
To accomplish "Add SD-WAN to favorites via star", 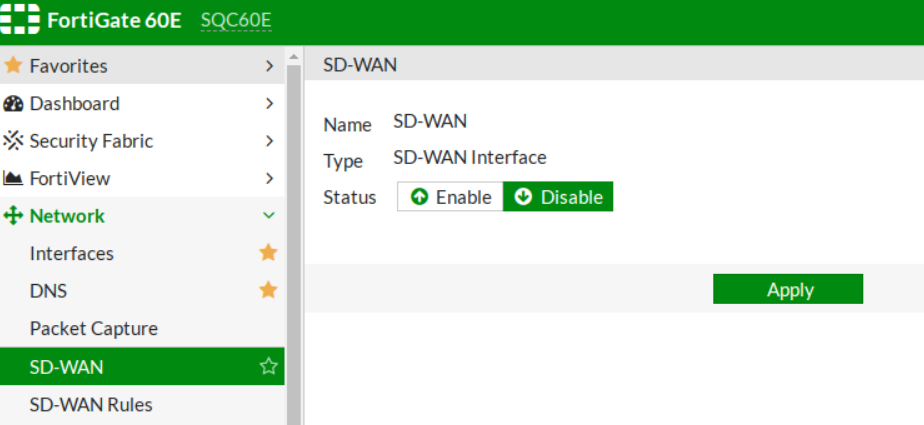I will point(268,367).
